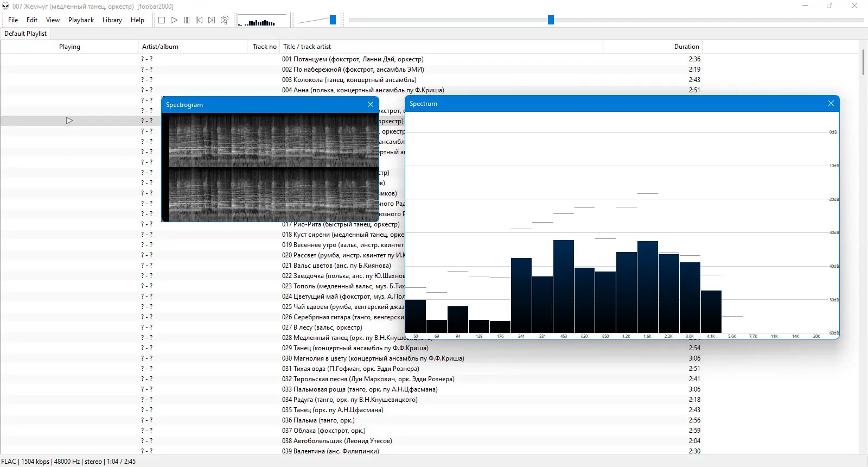This screenshot has width=868, height=467.
Task: Click the status bar playback info text
Action: (68, 462)
